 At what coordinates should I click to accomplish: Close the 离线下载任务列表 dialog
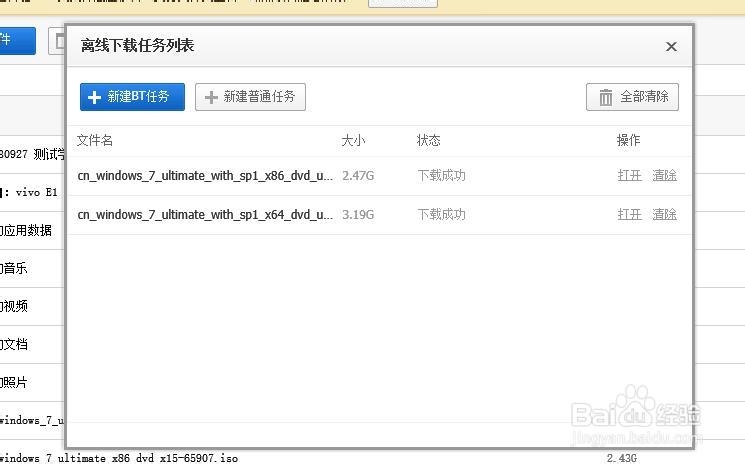coord(671,47)
